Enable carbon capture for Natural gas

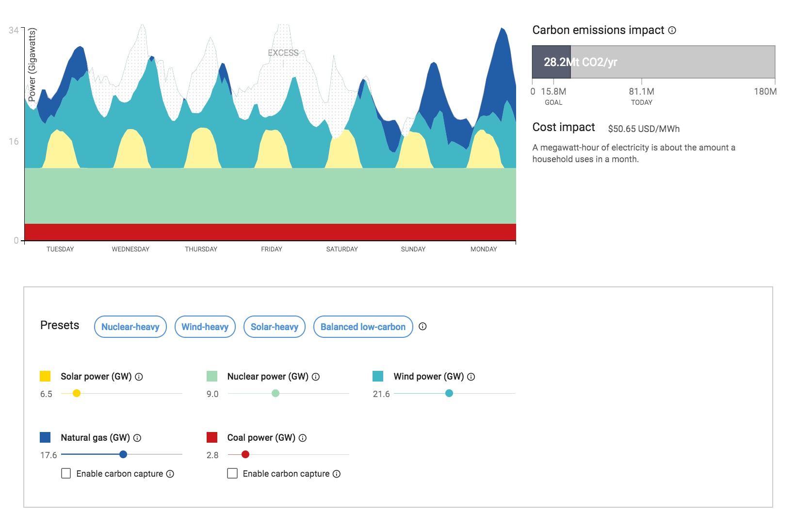[x=66, y=473]
